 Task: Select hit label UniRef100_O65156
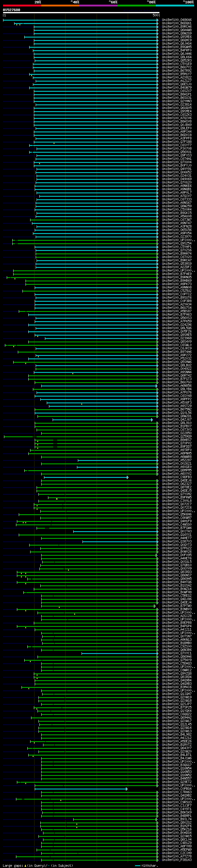[177, 230]
